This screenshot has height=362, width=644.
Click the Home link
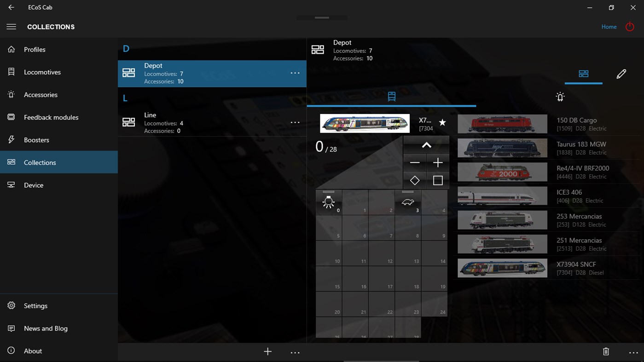point(609,27)
